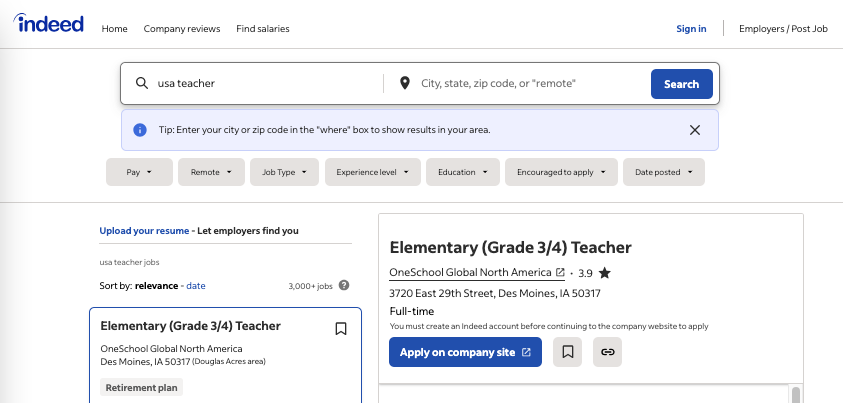The height and width of the screenshot is (403, 843).
Task: Click the bookmark button beside Apply on company site
Action: click(x=567, y=352)
